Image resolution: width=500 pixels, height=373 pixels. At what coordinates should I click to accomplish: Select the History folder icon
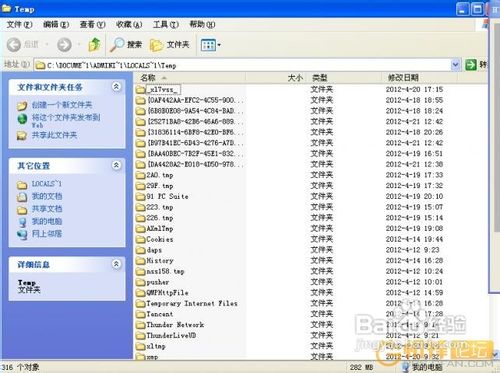click(x=141, y=261)
